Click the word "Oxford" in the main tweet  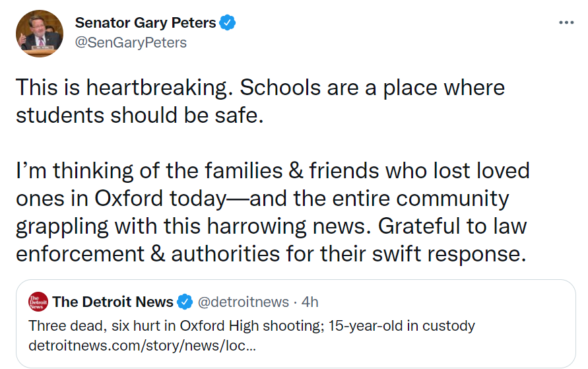click(126, 199)
